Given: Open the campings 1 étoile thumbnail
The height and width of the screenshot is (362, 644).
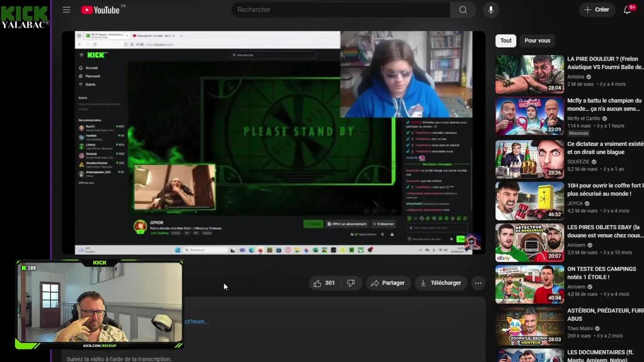Looking at the screenshot, I should click(529, 284).
